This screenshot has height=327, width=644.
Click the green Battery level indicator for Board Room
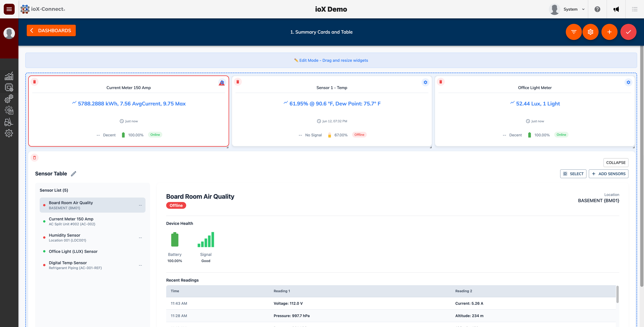175,239
